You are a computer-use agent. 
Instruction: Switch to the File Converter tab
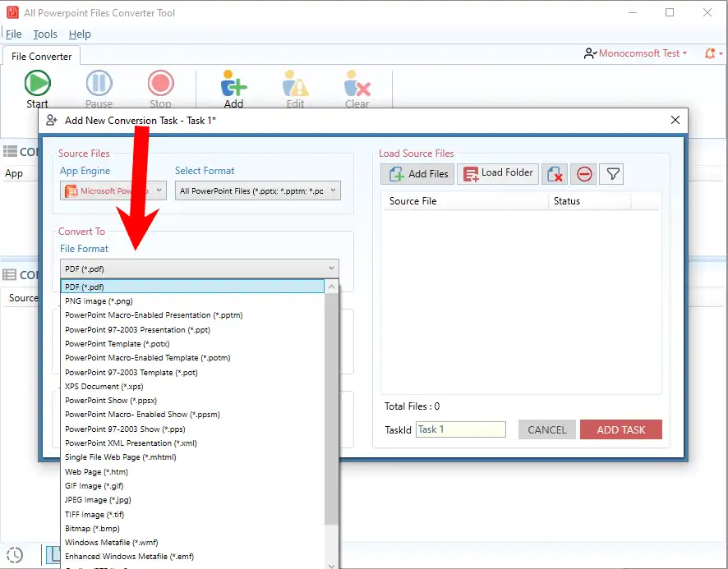(41, 56)
